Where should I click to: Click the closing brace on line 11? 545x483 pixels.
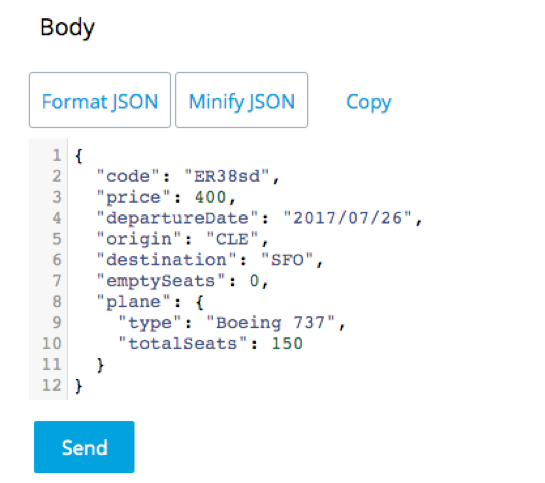coord(100,365)
